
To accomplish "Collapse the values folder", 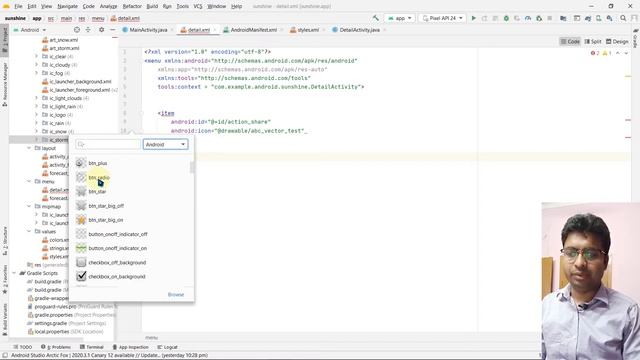I will (29, 231).
